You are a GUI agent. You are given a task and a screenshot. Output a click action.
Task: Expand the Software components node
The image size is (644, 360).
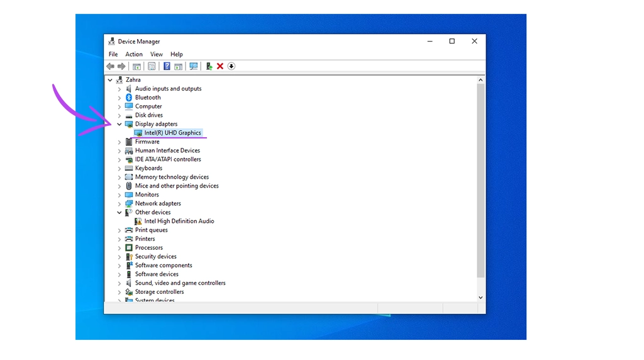pyautogui.click(x=119, y=266)
